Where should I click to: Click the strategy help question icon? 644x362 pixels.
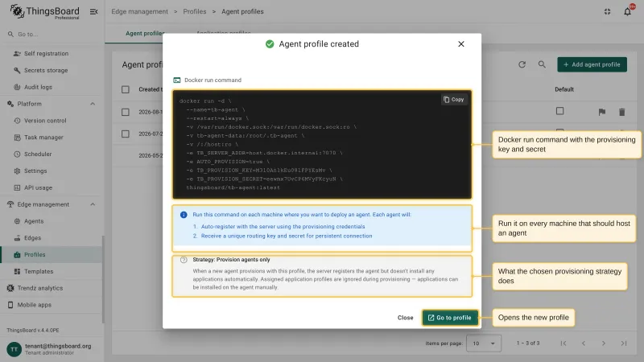point(184,260)
